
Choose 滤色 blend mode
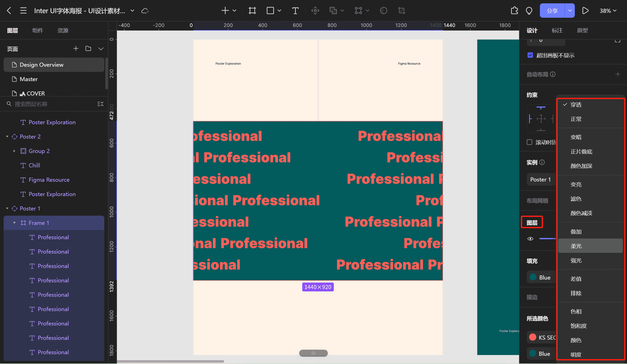point(590,199)
